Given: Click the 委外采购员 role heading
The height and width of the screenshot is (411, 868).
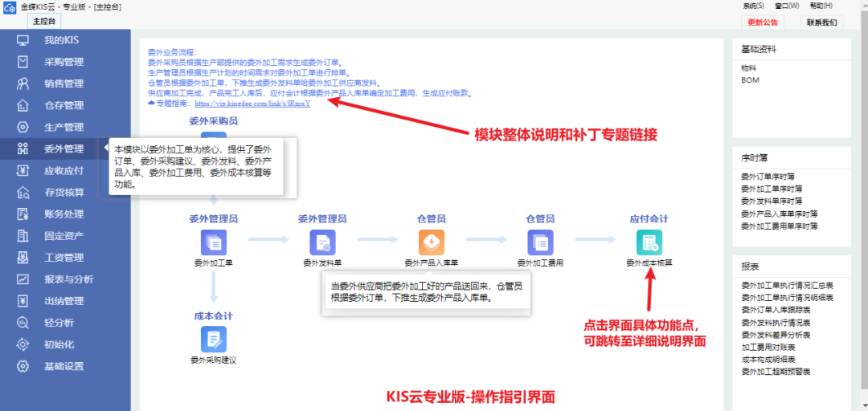Looking at the screenshot, I should tap(214, 121).
